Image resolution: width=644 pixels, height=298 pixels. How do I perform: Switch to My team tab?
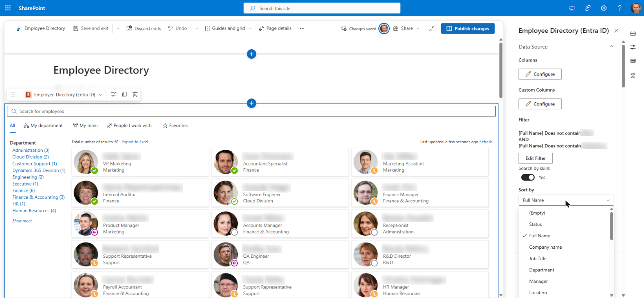(x=85, y=126)
